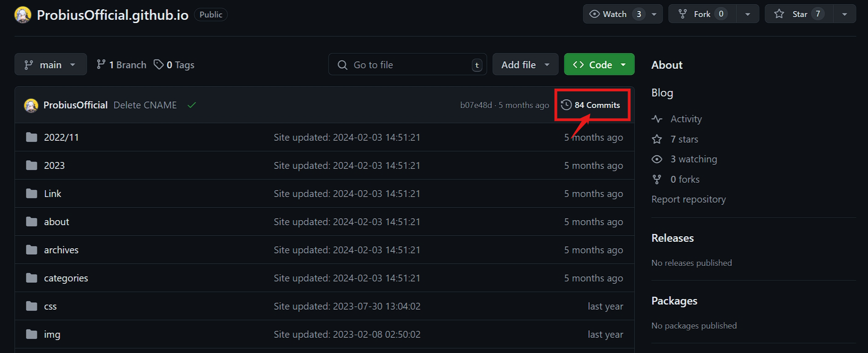This screenshot has width=868, height=353.
Task: Click the folder icon for 2023
Action: [x=31, y=165]
